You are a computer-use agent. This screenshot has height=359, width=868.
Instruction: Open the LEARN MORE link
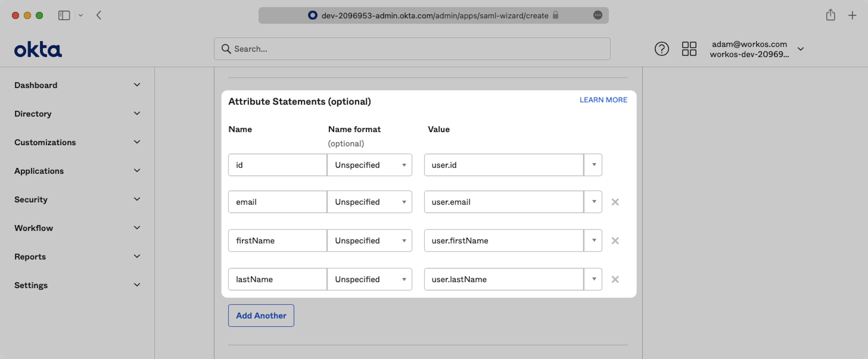(603, 100)
